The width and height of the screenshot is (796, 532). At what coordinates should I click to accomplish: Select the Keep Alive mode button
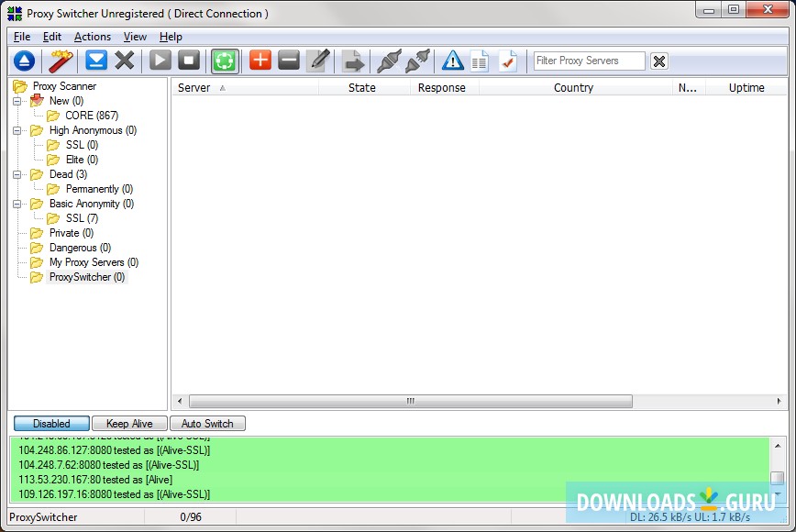click(129, 424)
